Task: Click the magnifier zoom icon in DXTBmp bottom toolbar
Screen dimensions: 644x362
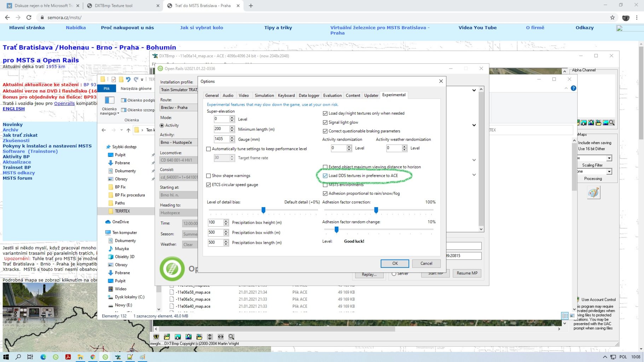Action: pyautogui.click(x=231, y=337)
